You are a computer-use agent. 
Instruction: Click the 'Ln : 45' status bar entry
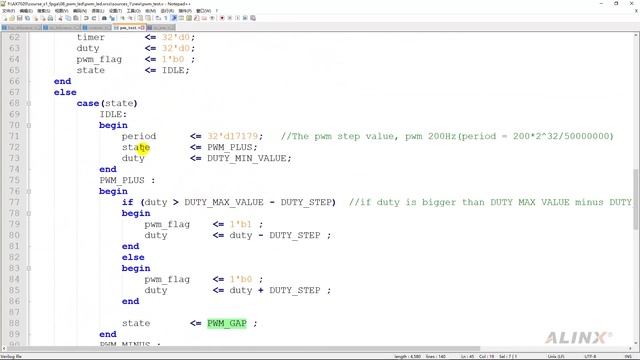(467, 356)
